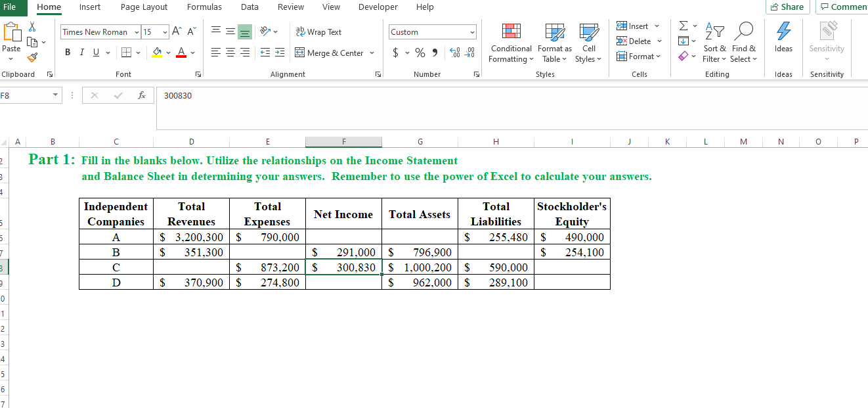Image resolution: width=868 pixels, height=408 pixels.
Task: Click the Share button
Action: coord(787,6)
